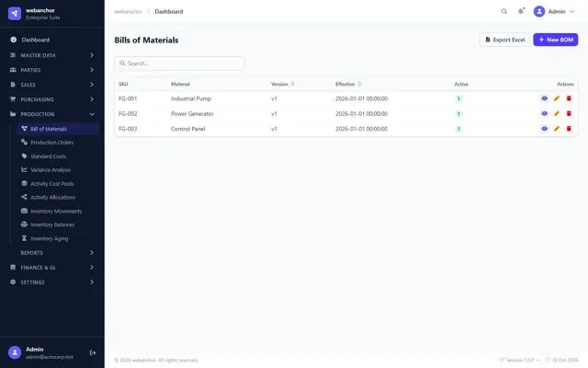
Task: Open the search icon in top bar
Action: tap(504, 12)
